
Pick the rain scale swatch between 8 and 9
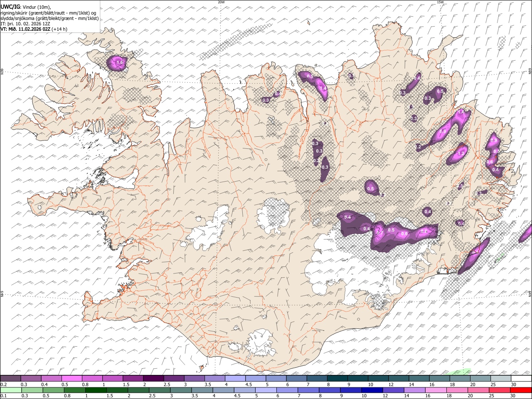click(330, 390)
